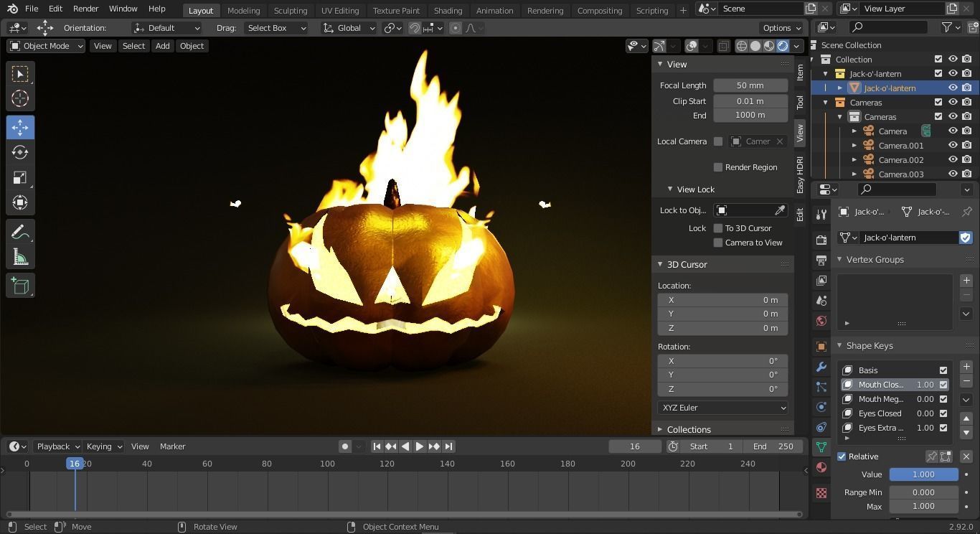Enable the Render Region checkbox
Image resolution: width=980 pixels, height=534 pixels.
(718, 167)
